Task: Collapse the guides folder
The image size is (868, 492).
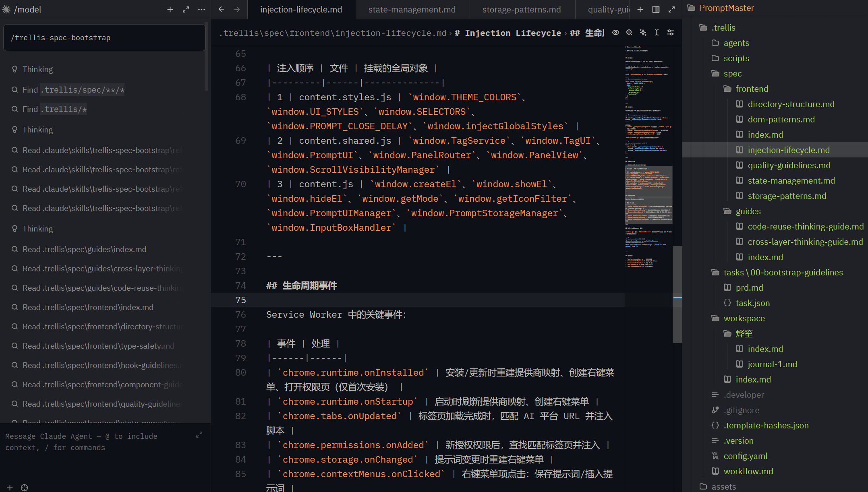Action: pos(748,211)
